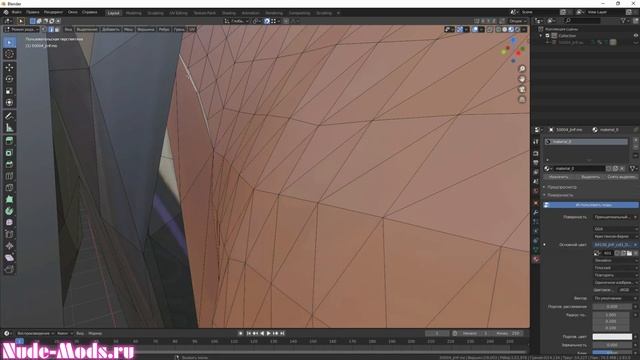
Task: Select the Cursor tool
Action: pyautogui.click(x=9, y=54)
